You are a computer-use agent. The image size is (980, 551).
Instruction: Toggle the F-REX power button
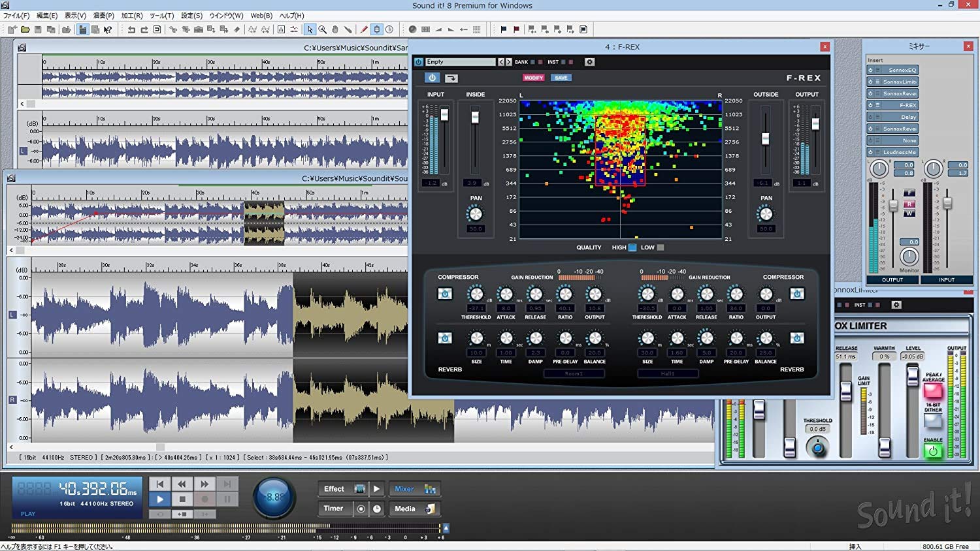431,77
